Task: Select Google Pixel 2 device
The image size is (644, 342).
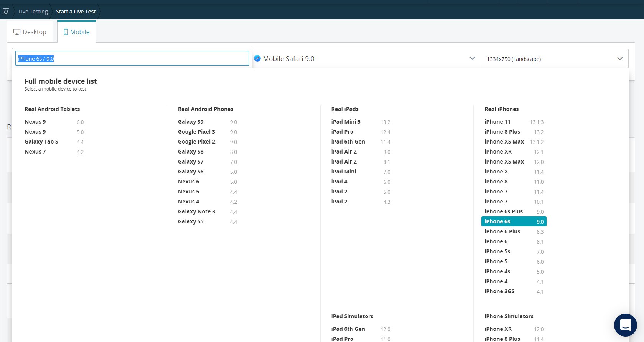Action: click(x=208, y=142)
